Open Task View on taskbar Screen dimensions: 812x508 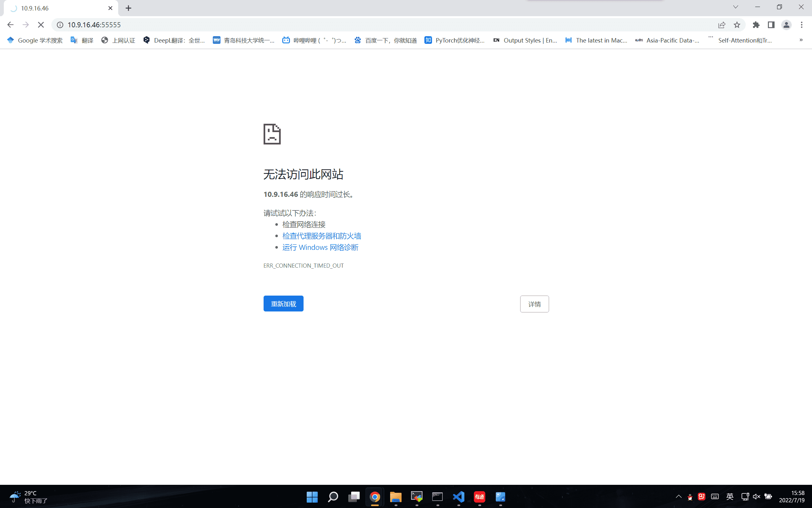pyautogui.click(x=354, y=497)
